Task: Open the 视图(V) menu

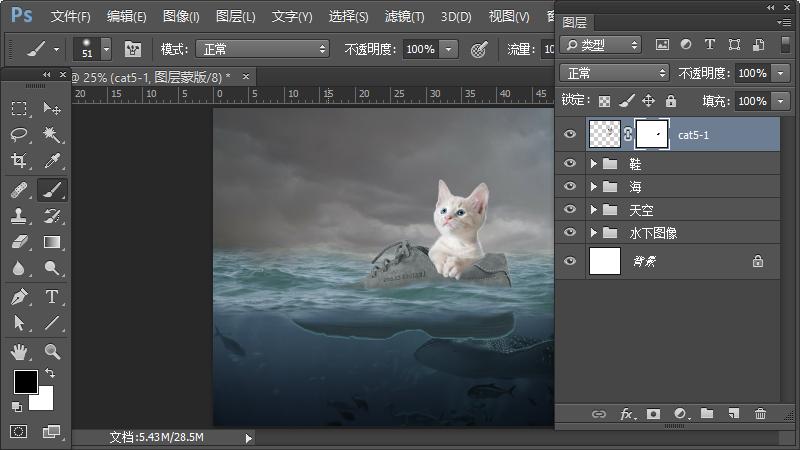Action: tap(509, 16)
